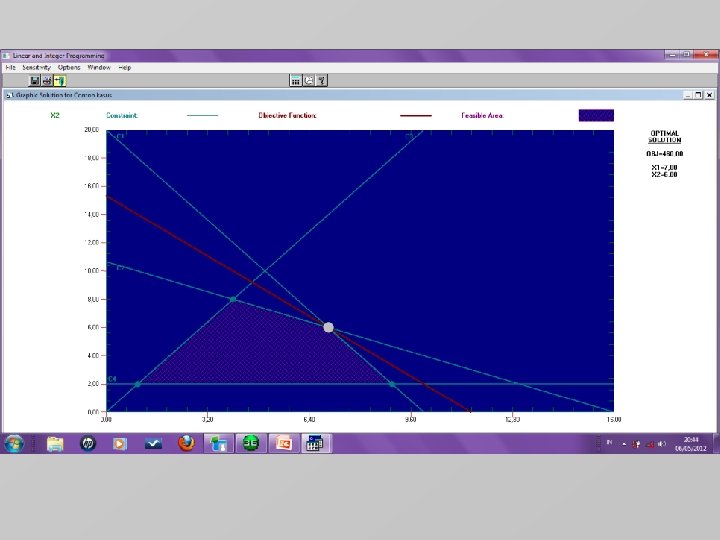
Task: Click the X2 optimal value text
Action: coord(664,174)
